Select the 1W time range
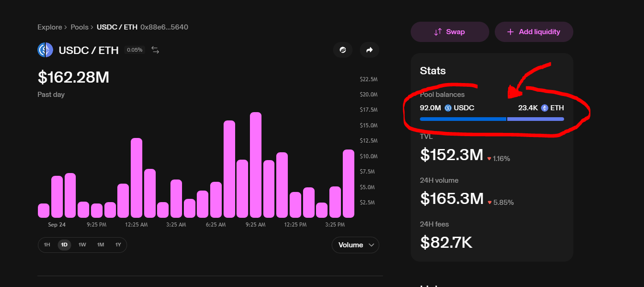644x287 pixels. coord(82,245)
